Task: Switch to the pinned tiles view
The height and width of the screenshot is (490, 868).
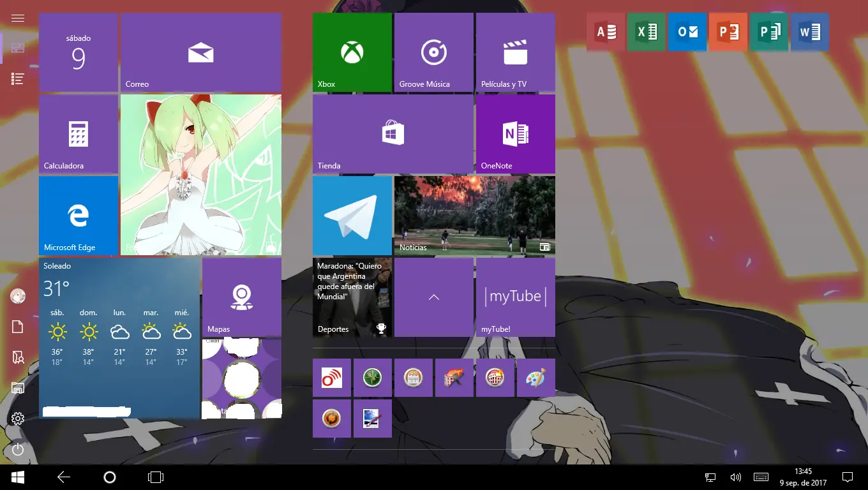Action: (x=18, y=48)
